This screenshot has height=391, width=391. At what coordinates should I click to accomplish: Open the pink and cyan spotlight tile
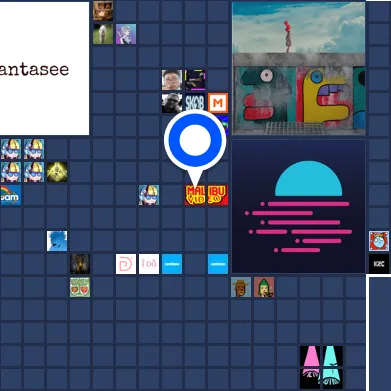pyautogui.click(x=321, y=367)
